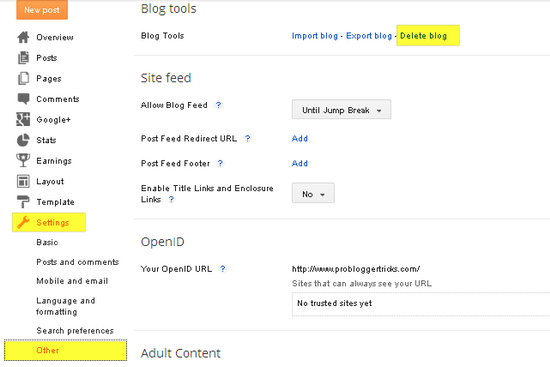The image size is (550, 367).
Task: Open the Until Jump Break dropdown
Action: coord(341,109)
